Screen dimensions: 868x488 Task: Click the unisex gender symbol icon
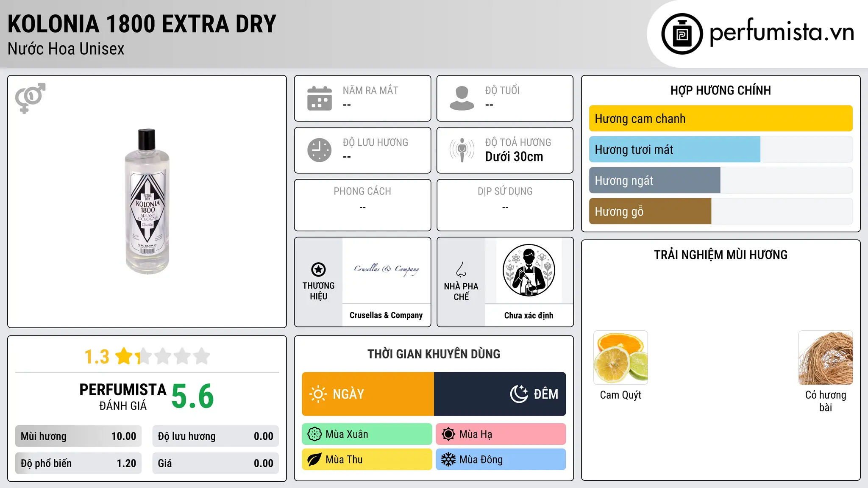tap(30, 98)
